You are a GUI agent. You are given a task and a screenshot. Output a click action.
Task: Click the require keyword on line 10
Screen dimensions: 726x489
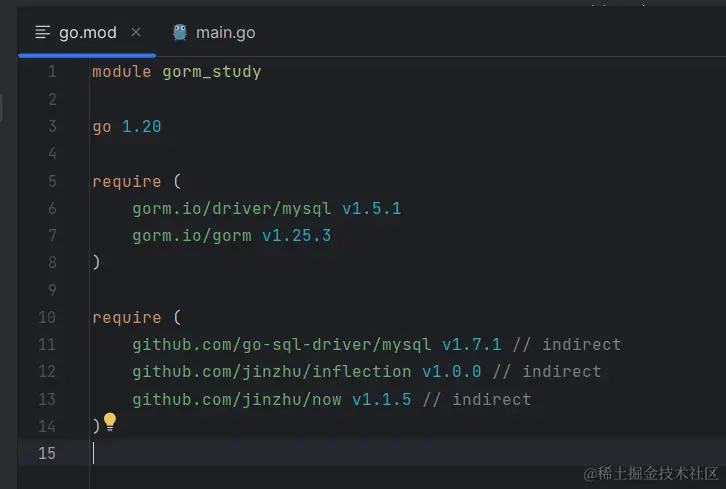[126, 318]
